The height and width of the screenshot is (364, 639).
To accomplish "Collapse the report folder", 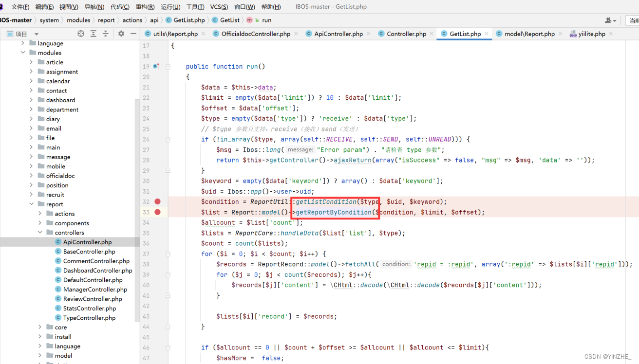I will click(x=31, y=204).
